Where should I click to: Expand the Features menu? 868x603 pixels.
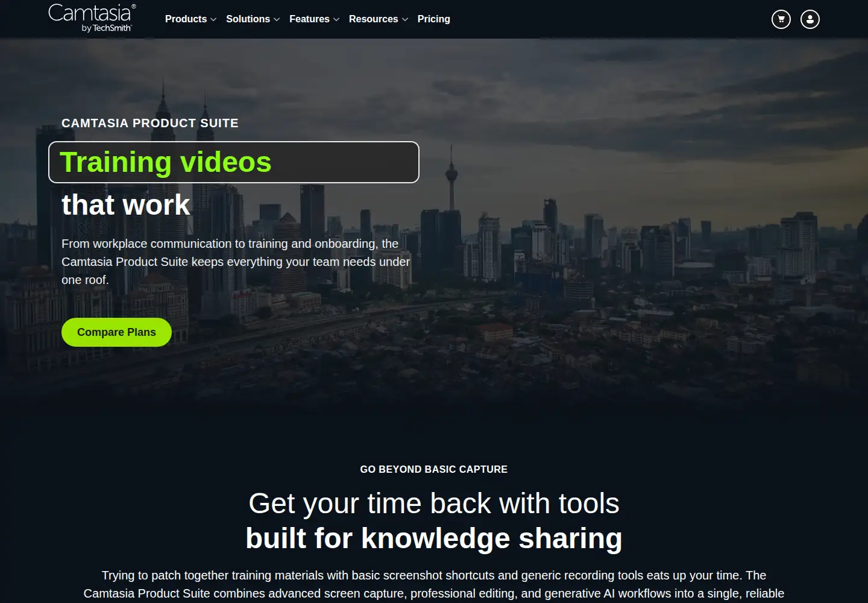coord(314,19)
